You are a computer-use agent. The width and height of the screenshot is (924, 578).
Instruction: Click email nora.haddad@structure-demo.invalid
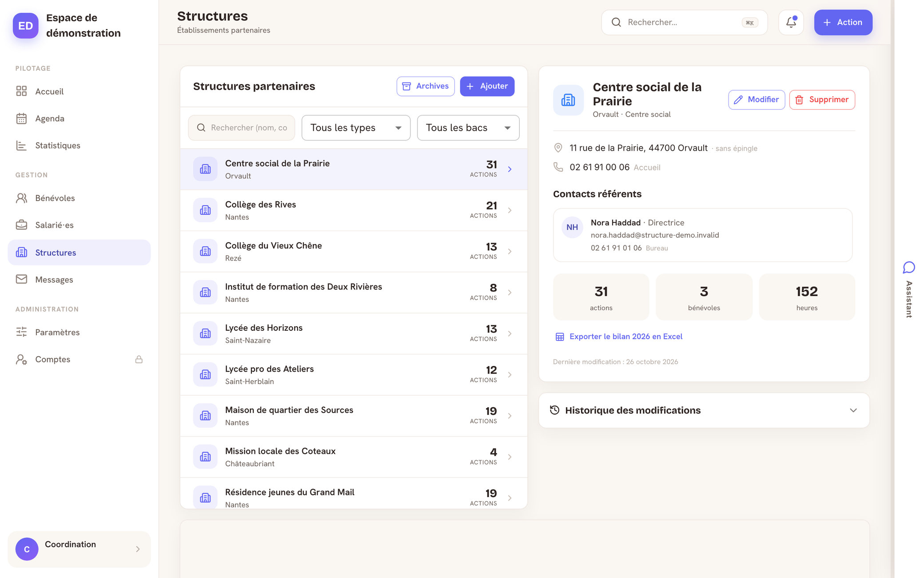click(x=655, y=235)
